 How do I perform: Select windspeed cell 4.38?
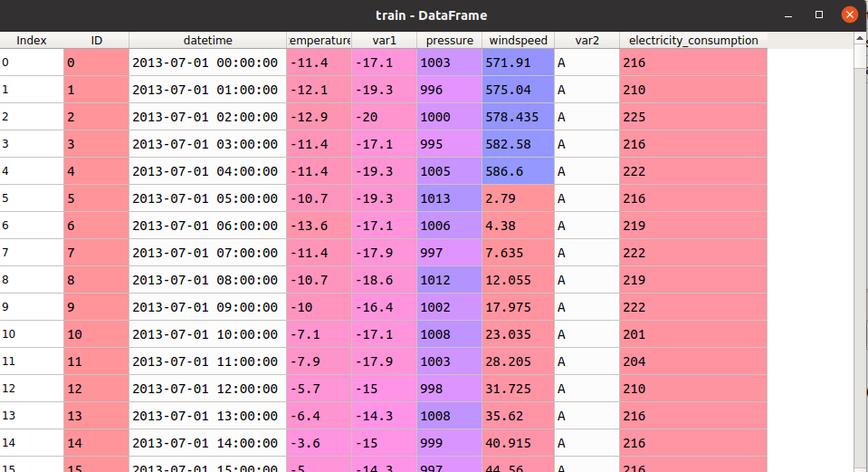[x=518, y=226]
